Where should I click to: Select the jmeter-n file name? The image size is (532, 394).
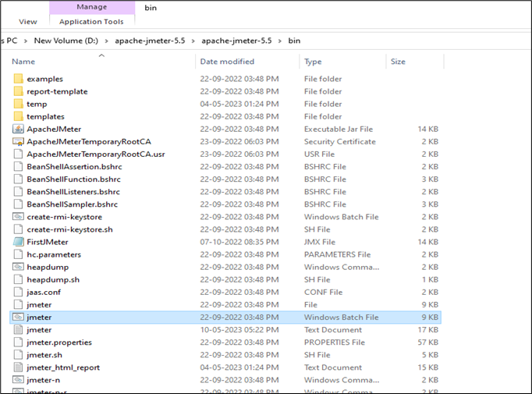pyautogui.click(x=44, y=380)
